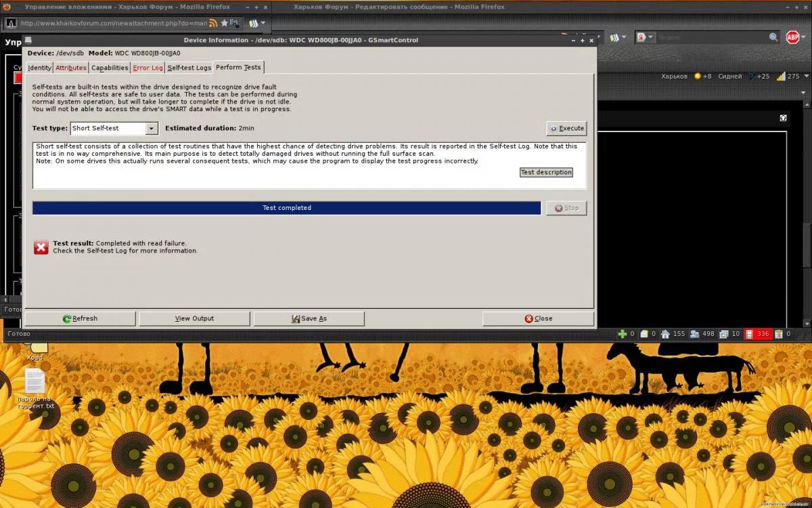Image resolution: width=812 pixels, height=508 pixels.
Task: Click the house icon showing 155
Action: click(x=665, y=334)
